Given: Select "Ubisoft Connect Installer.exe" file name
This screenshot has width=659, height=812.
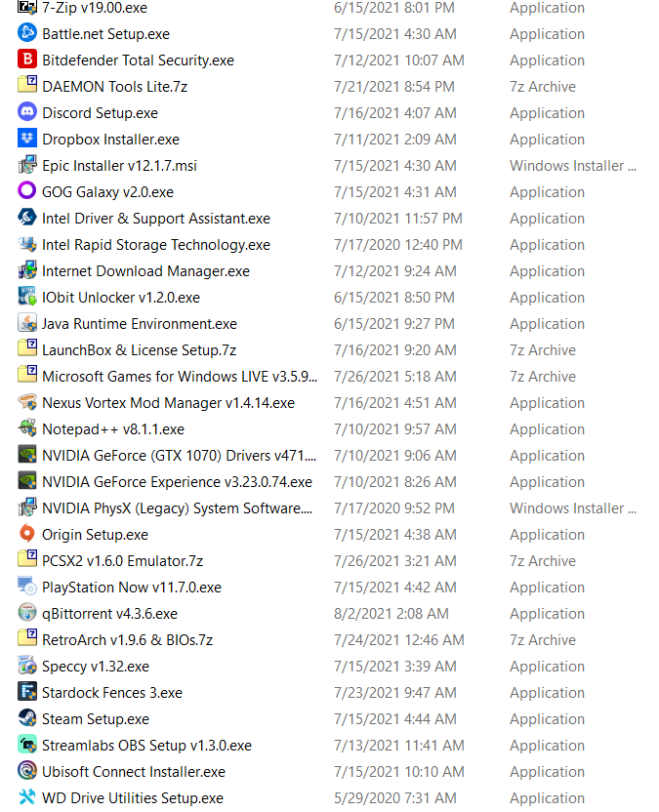Looking at the screenshot, I should [134, 773].
